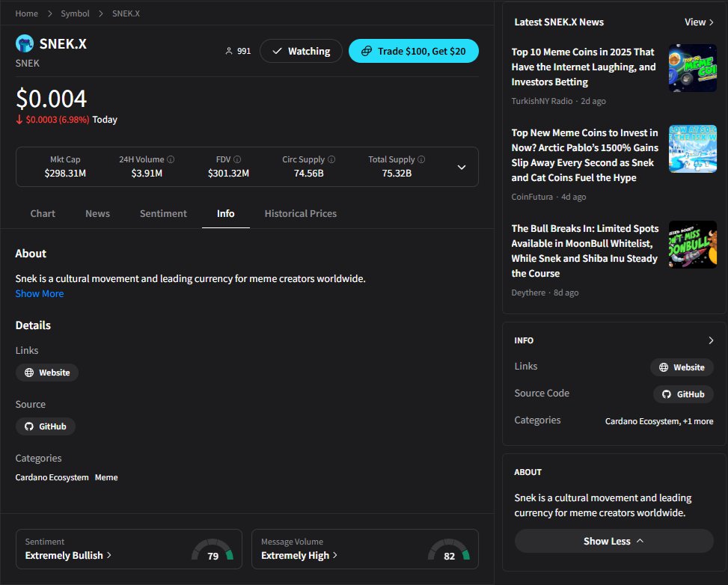This screenshot has width=728, height=585.
Task: Open Arctic Pablo's 1500% Gains article
Action: 585,155
